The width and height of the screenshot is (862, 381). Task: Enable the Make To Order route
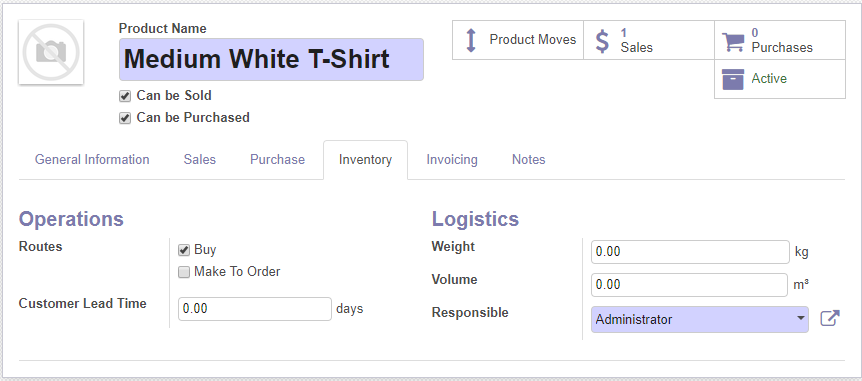coord(184,272)
